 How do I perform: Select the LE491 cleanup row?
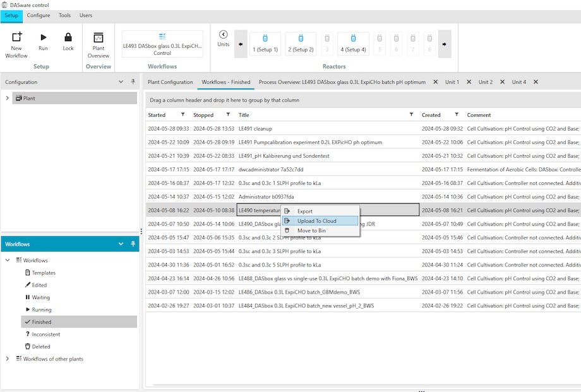coord(363,129)
